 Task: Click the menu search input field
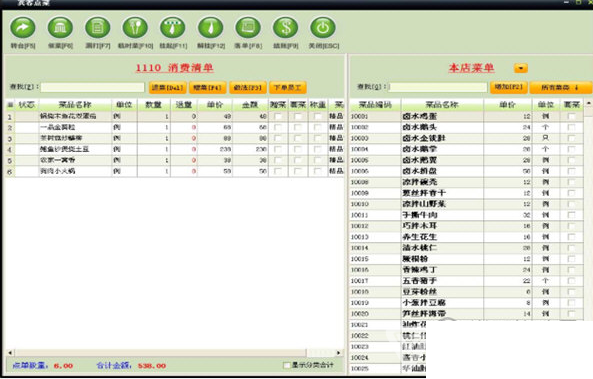pos(438,87)
